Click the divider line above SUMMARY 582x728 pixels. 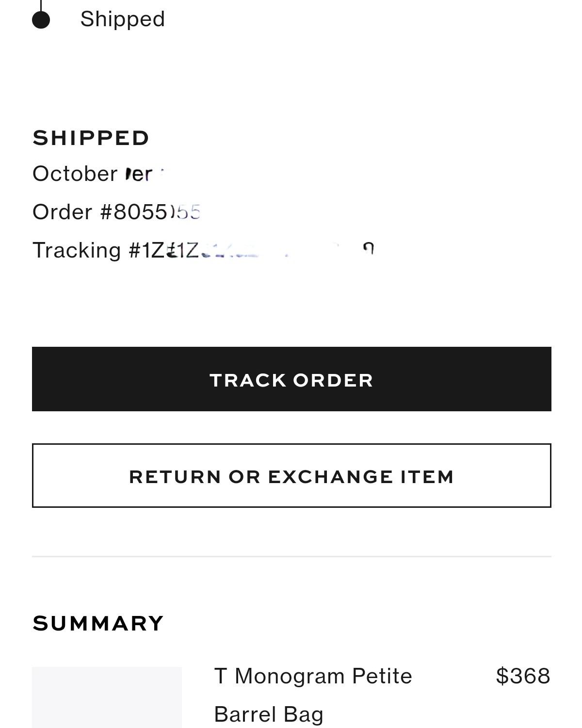click(x=291, y=556)
